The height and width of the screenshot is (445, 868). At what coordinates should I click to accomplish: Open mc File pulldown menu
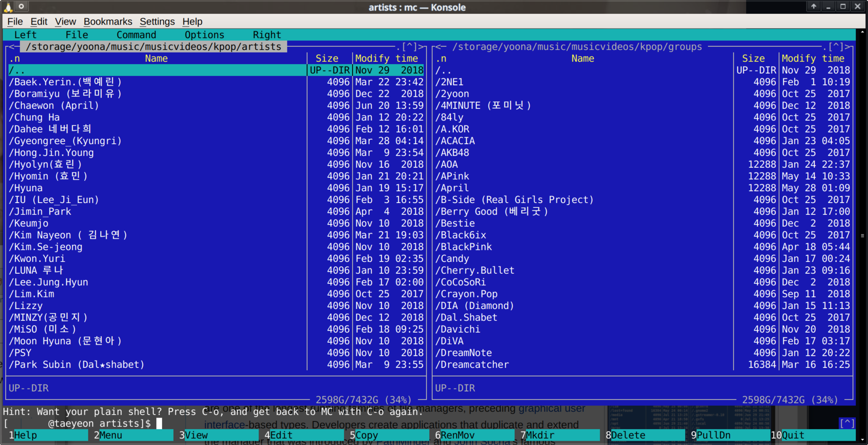(77, 35)
